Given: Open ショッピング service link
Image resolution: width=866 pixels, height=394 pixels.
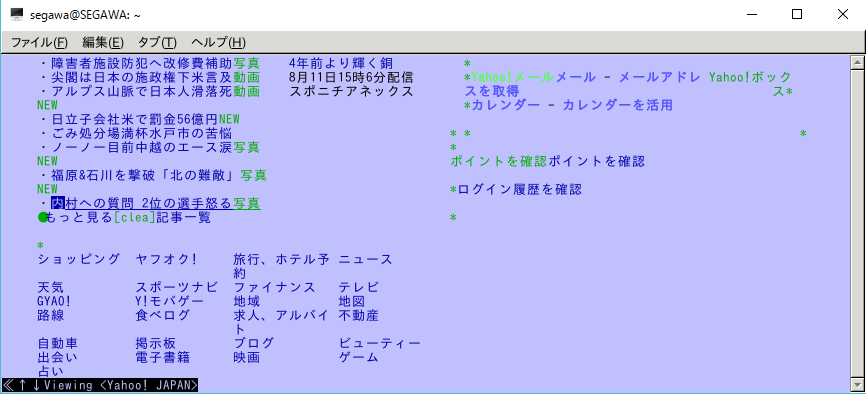Looking at the screenshot, I should point(78,259).
